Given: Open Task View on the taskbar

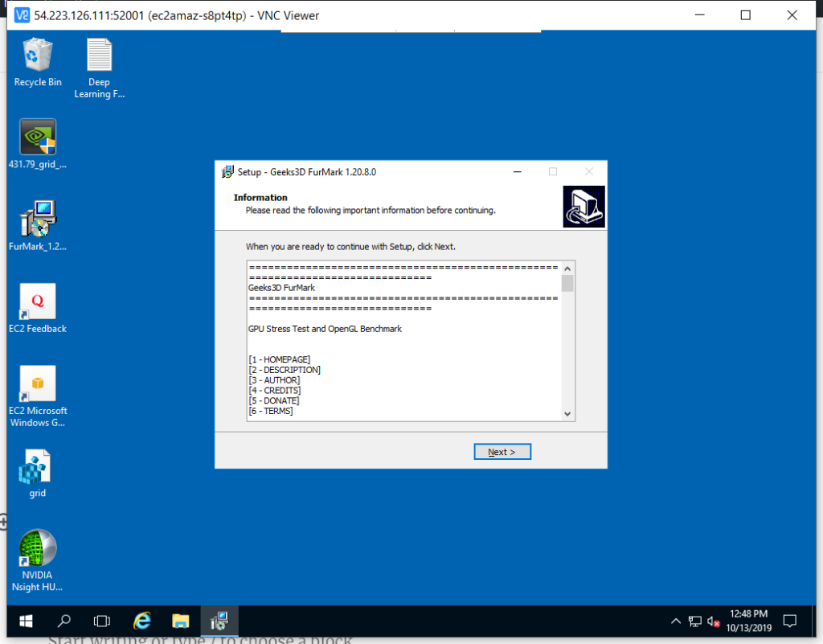Looking at the screenshot, I should [102, 621].
